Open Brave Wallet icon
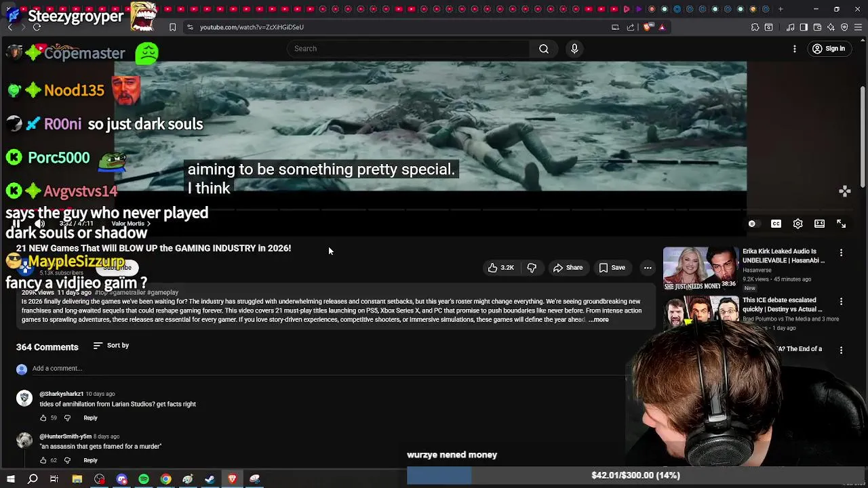The image size is (868, 488). (817, 27)
